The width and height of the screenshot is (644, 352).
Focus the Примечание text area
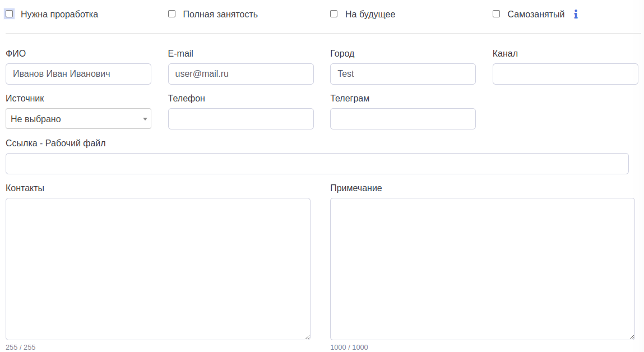click(482, 268)
